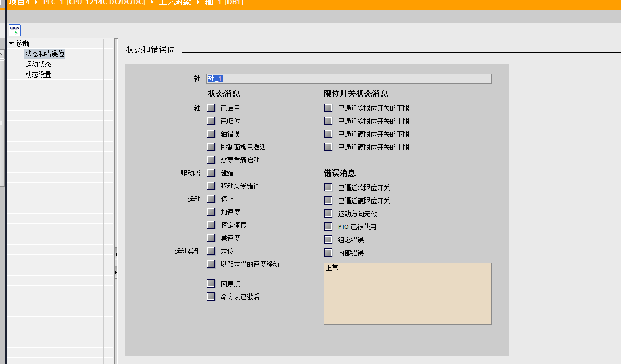Click the PTO 已被使用 error indicator

coord(328,227)
